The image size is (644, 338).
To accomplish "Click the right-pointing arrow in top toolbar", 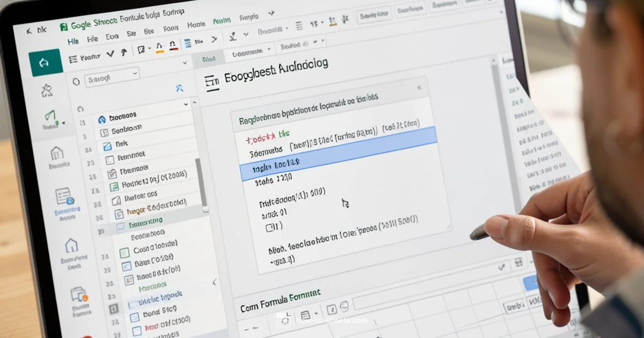I will 214,39.
